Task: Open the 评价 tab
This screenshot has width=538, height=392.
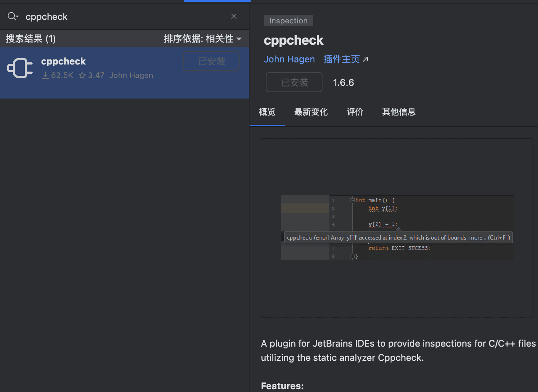Action: [355, 112]
